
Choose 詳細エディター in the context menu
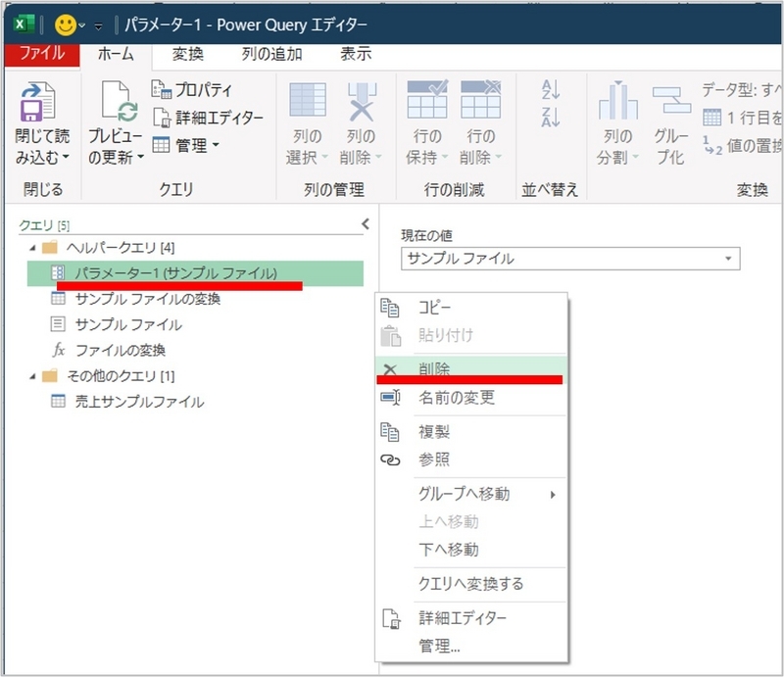(x=471, y=618)
